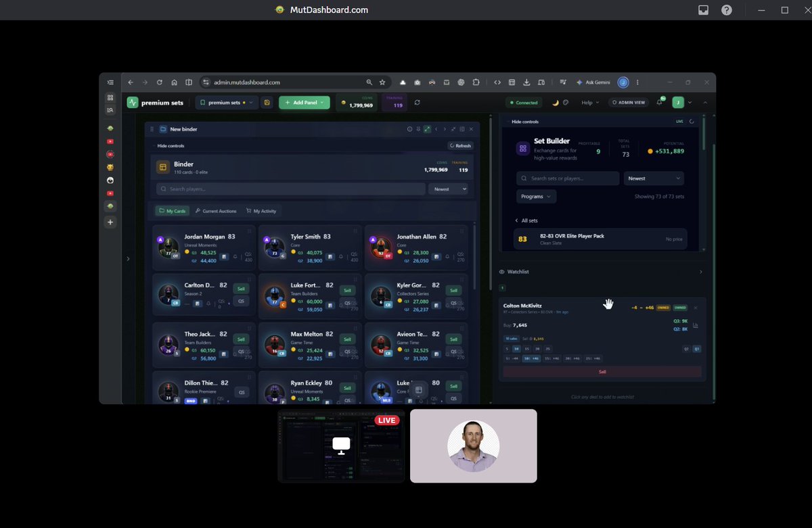Go back to All sets

[x=526, y=220]
